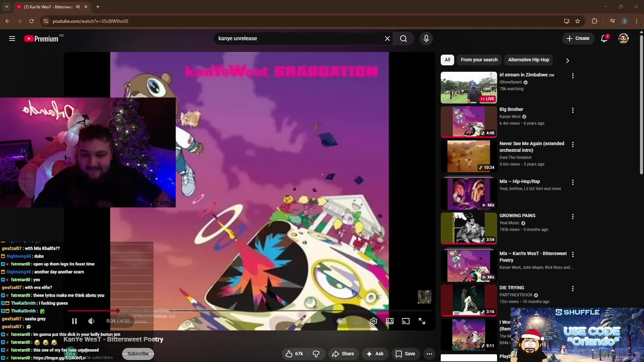
Task: Enter full screen mode
Action: [x=422, y=321]
